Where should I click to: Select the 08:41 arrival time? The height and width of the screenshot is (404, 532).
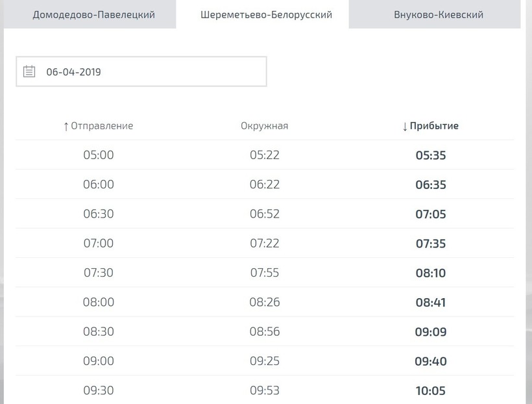[431, 302]
